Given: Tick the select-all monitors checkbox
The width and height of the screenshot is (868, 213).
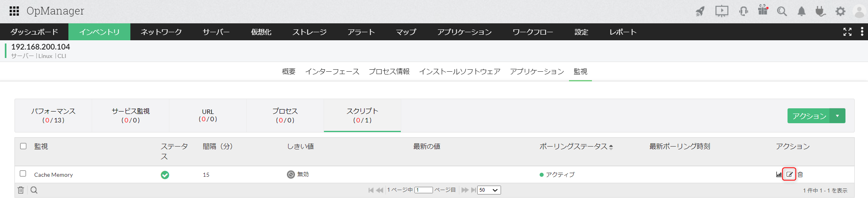Looking at the screenshot, I should [x=23, y=146].
